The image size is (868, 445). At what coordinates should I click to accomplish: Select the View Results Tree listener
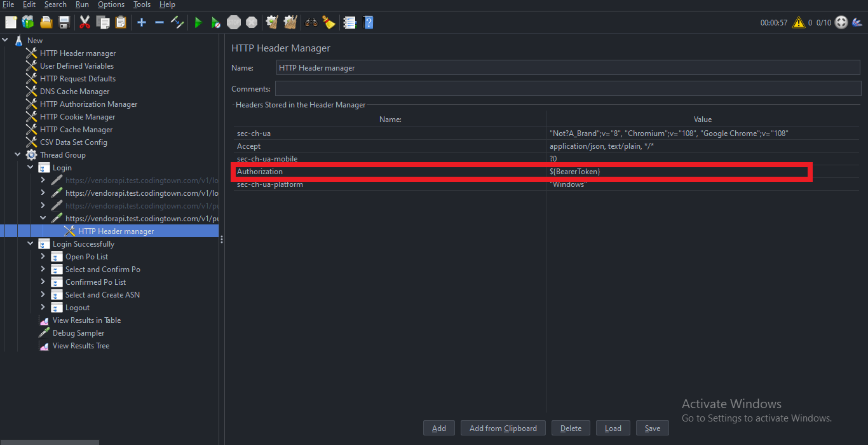click(x=81, y=345)
